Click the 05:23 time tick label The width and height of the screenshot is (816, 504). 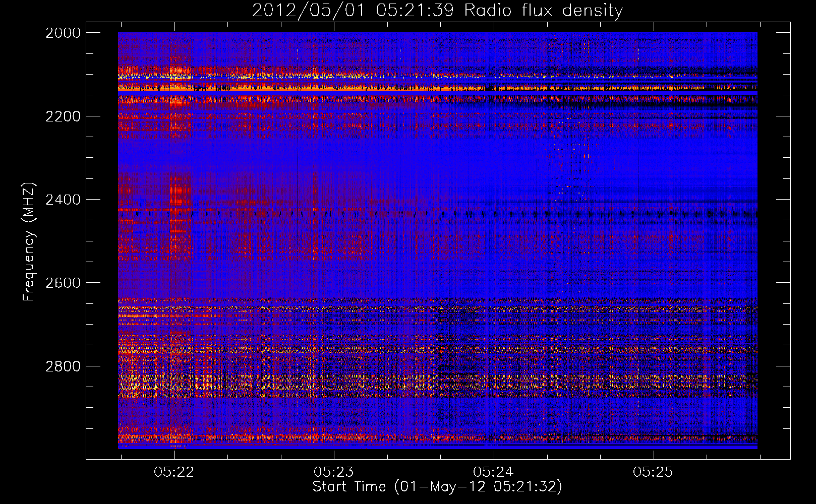tap(333, 472)
